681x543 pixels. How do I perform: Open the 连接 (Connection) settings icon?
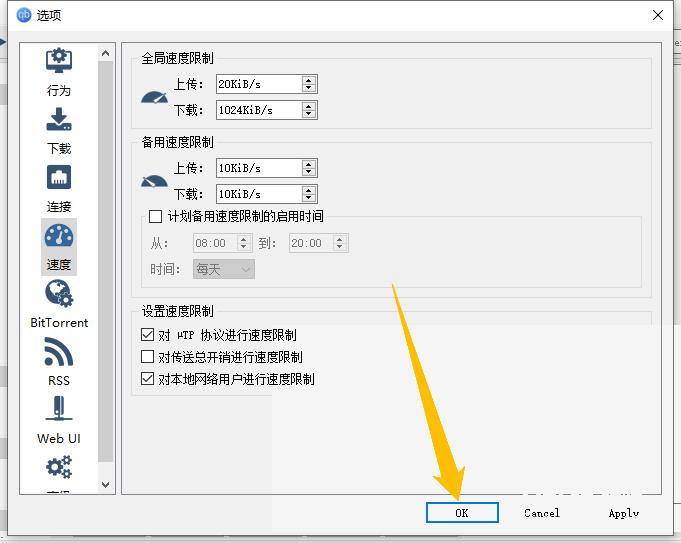(59, 177)
